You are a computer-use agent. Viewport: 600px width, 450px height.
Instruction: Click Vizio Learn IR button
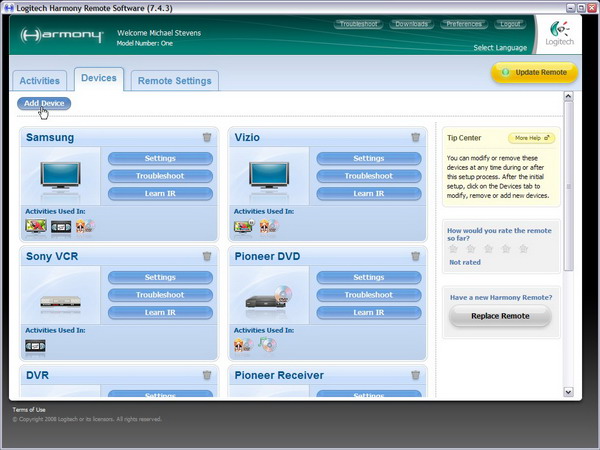click(369, 194)
